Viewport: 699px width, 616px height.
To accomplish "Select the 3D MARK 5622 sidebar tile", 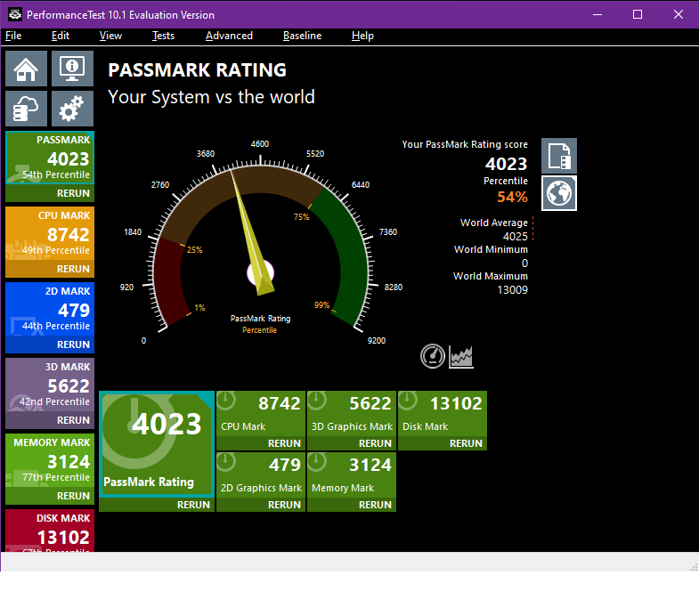I will pyautogui.click(x=50, y=385).
